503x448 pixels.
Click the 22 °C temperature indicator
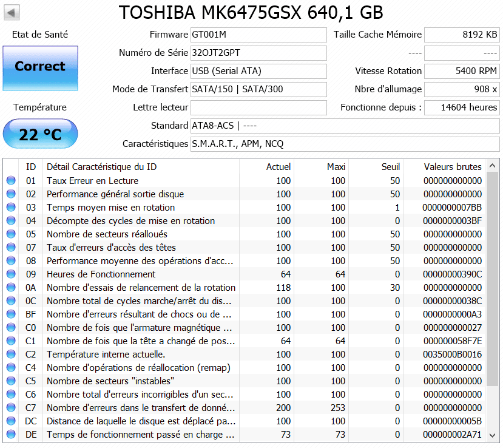coord(41,134)
